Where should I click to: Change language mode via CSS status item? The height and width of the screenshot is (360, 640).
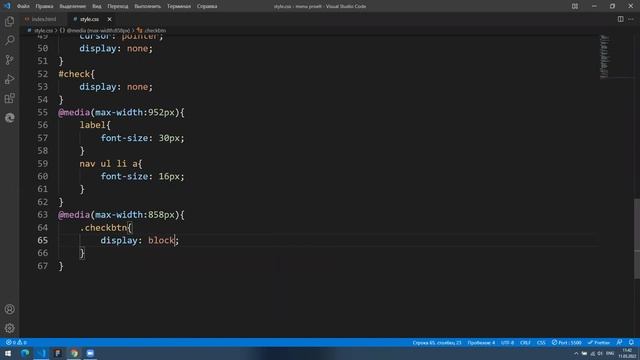541,342
